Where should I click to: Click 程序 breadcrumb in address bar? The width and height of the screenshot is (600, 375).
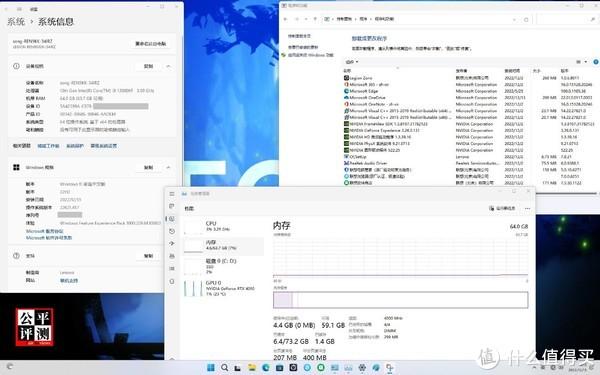pyautogui.click(x=363, y=19)
